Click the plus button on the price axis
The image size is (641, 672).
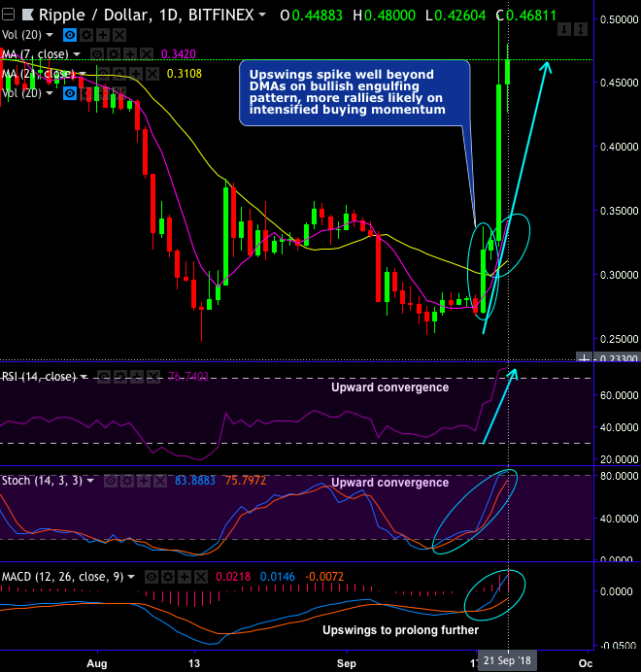coord(584,358)
